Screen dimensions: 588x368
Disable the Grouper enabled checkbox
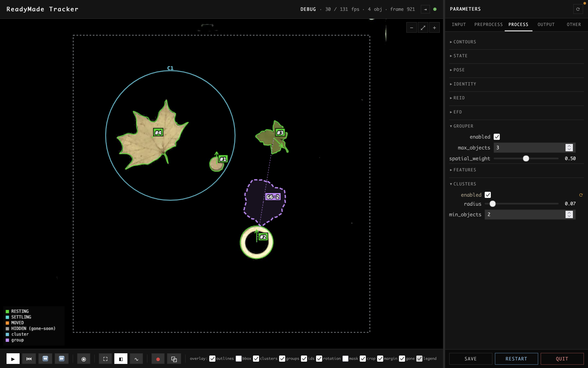pos(497,137)
